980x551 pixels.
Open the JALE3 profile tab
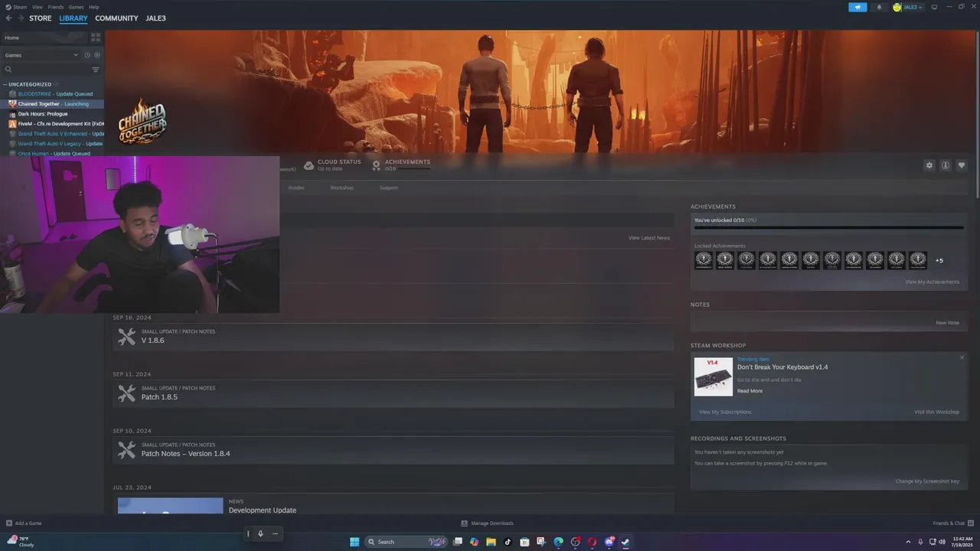click(155, 18)
